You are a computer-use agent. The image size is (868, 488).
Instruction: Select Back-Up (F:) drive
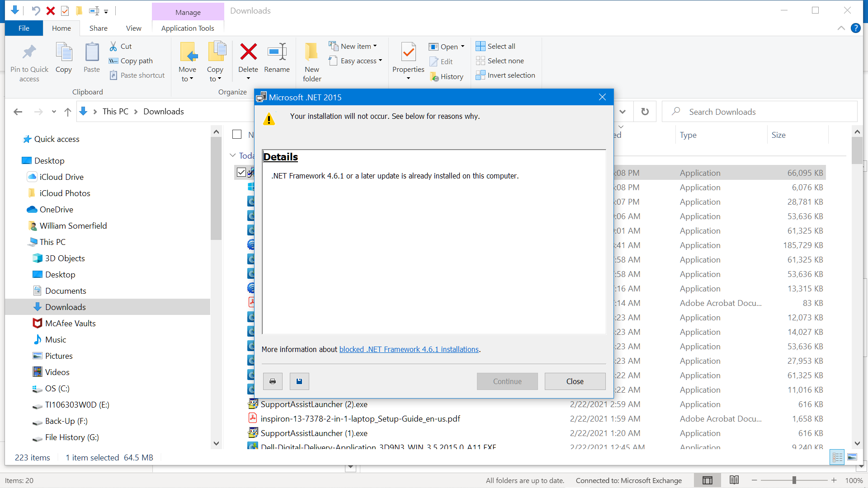66,421
